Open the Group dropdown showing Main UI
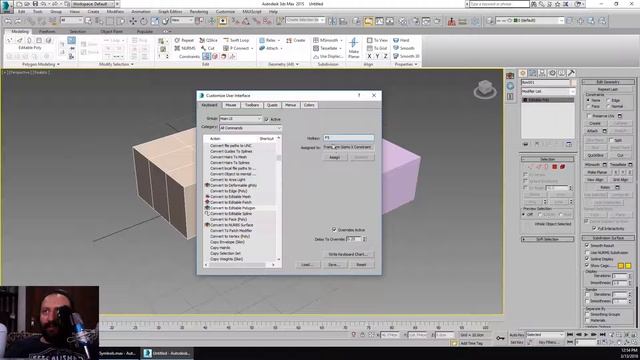The height and width of the screenshot is (360, 640). click(240, 118)
